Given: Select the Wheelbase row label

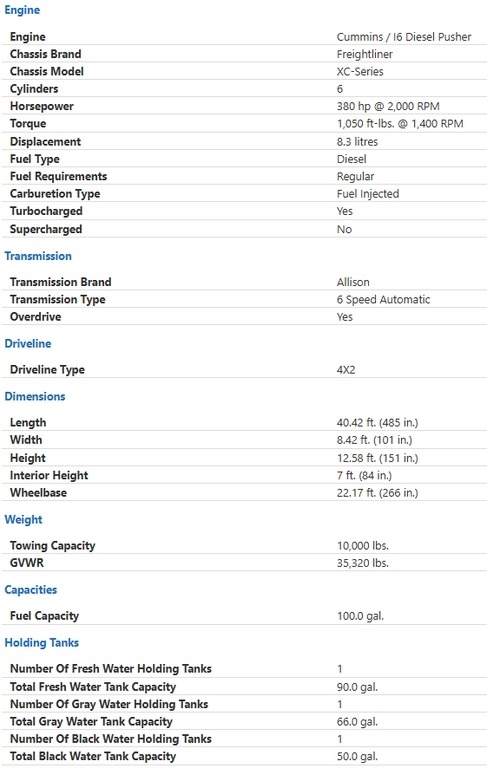Looking at the screenshot, I should 38,493.
